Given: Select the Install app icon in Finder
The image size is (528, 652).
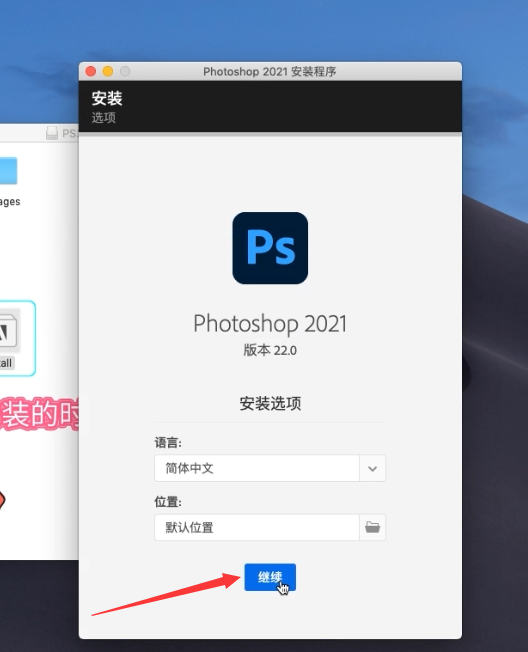Looking at the screenshot, I should click(x=9, y=331).
